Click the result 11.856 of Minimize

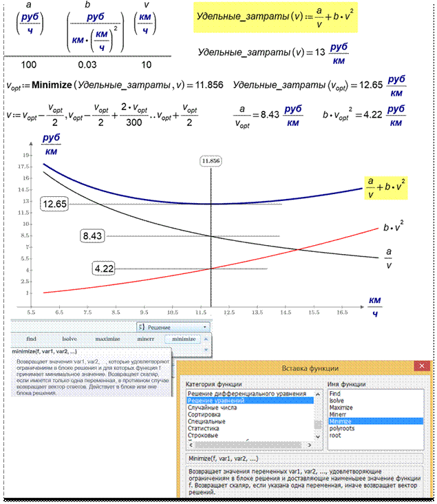[x=209, y=85]
